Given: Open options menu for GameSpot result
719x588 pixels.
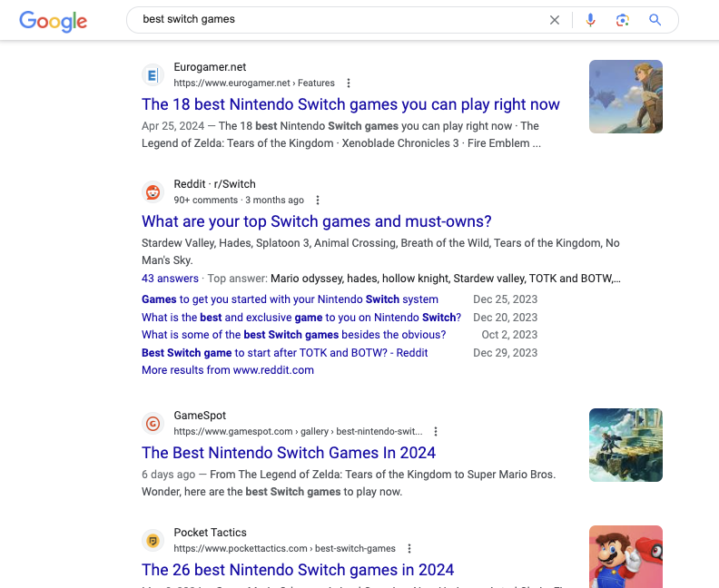Looking at the screenshot, I should pyautogui.click(x=436, y=431).
